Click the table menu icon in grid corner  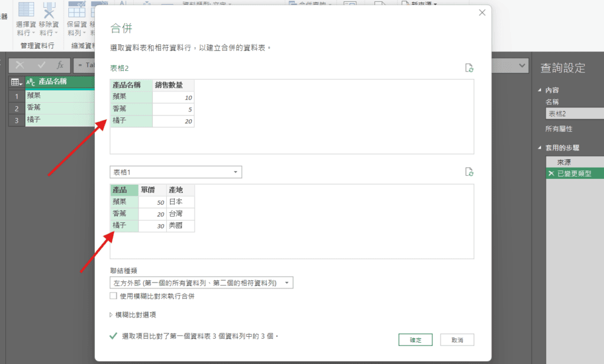pyautogui.click(x=16, y=82)
